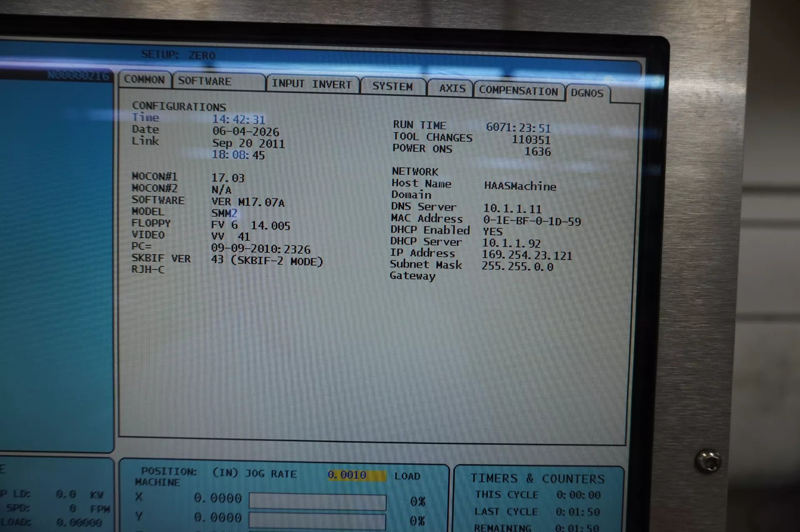The height and width of the screenshot is (532, 800).
Task: Click the X axis load bar
Action: 317,502
